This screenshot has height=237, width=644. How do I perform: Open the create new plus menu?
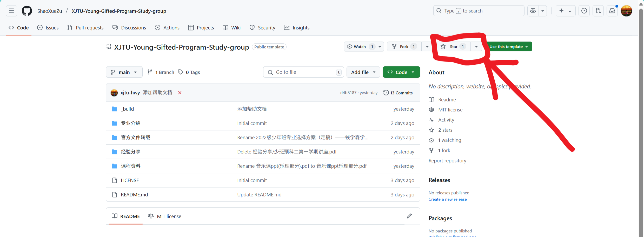[566, 11]
